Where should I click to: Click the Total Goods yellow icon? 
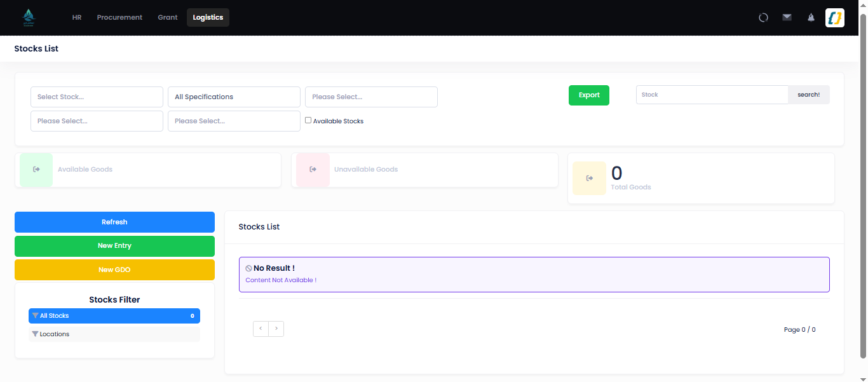click(589, 178)
